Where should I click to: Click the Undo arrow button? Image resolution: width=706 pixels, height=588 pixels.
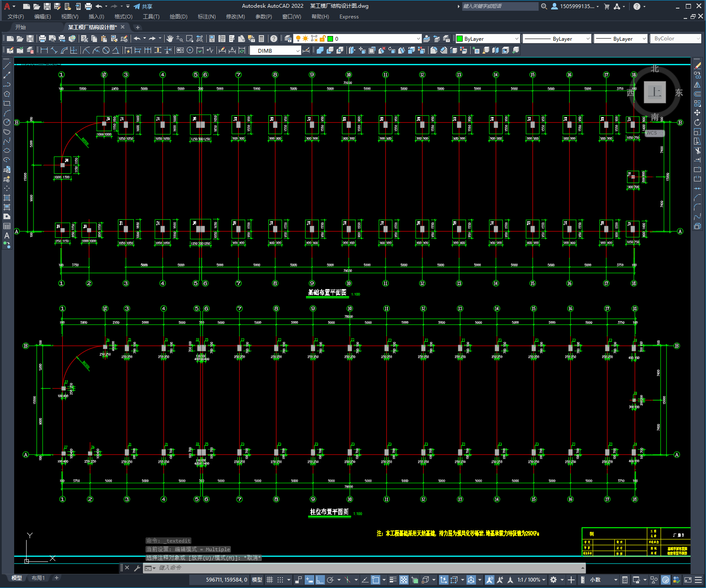tap(137, 39)
